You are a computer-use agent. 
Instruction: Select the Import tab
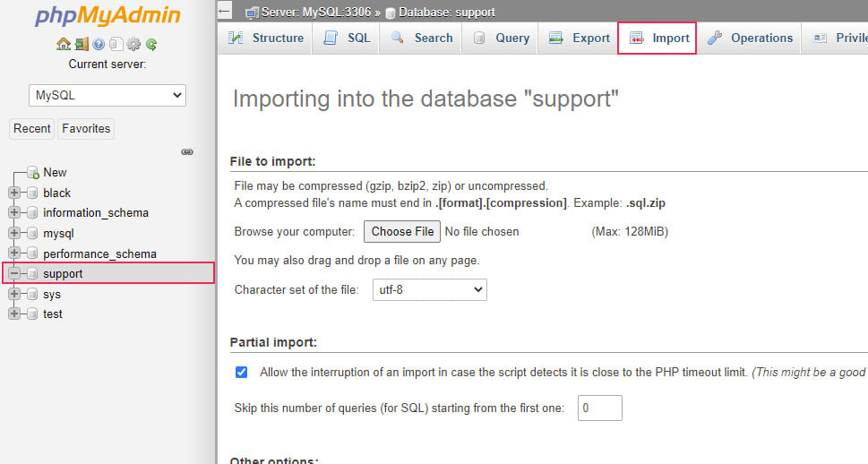(657, 39)
